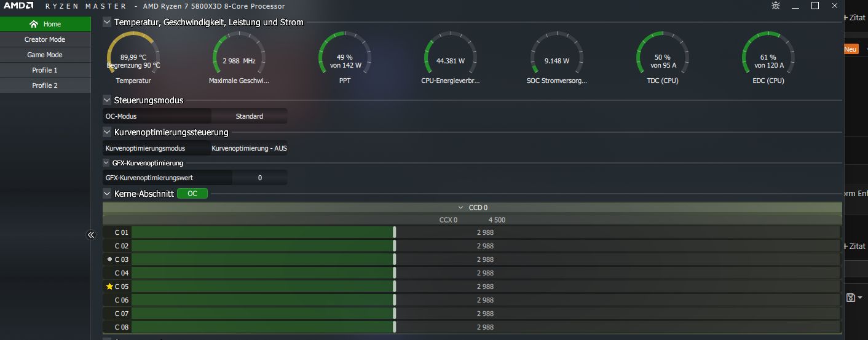The height and width of the screenshot is (340, 868).
Task: Click the dot marker next to core C 03
Action: (x=109, y=259)
